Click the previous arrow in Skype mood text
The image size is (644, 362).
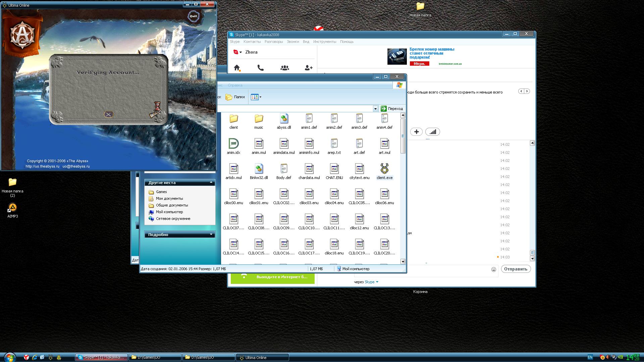coord(521,91)
